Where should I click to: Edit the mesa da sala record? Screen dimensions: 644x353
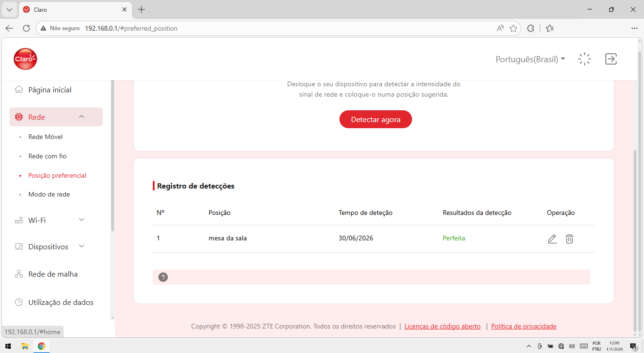[x=552, y=239]
